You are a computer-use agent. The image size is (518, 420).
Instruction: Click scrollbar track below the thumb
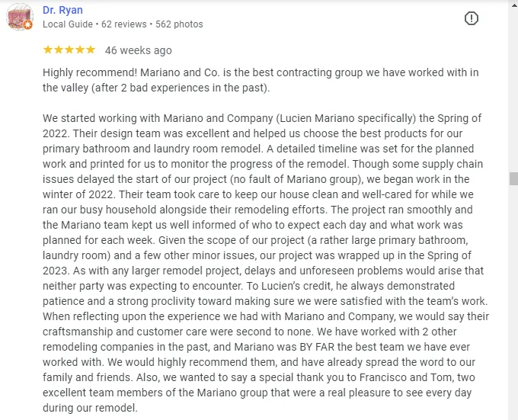pos(513,305)
